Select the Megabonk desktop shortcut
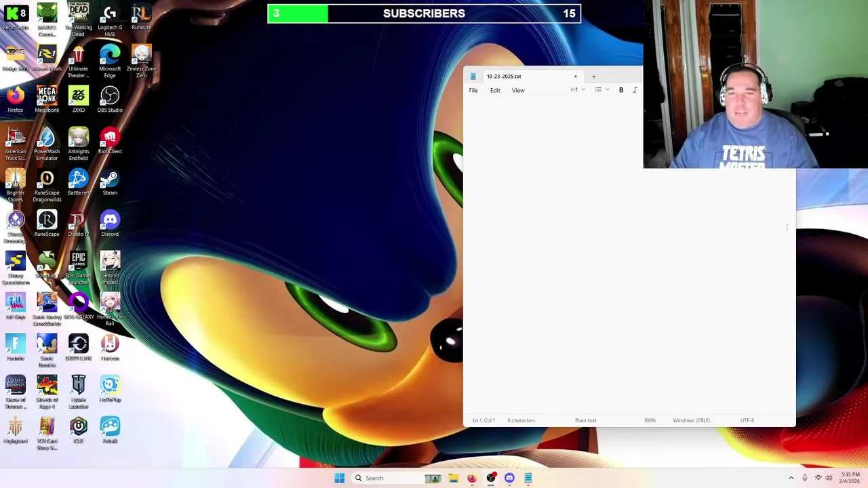The image size is (868, 488). tap(47, 100)
